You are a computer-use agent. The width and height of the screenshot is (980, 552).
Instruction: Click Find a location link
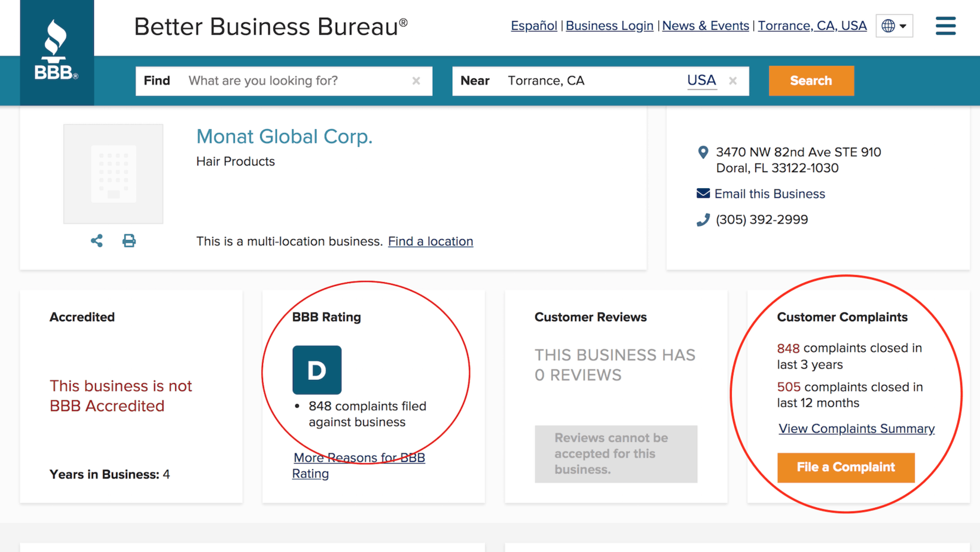pyautogui.click(x=431, y=241)
